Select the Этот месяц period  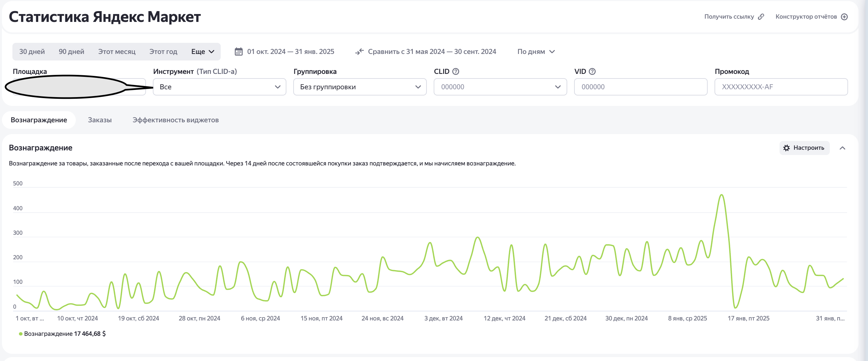tap(117, 52)
